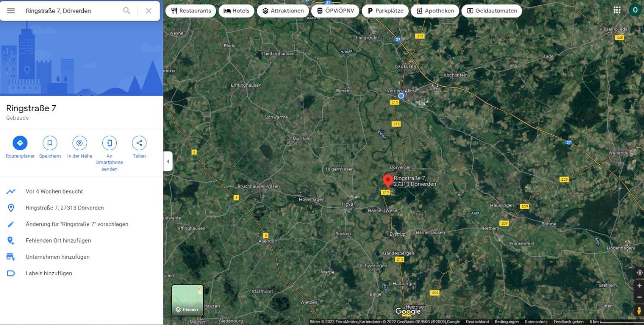Click the Frankenfeld map label
The width and height of the screenshot is (644, 325).
[522, 244]
